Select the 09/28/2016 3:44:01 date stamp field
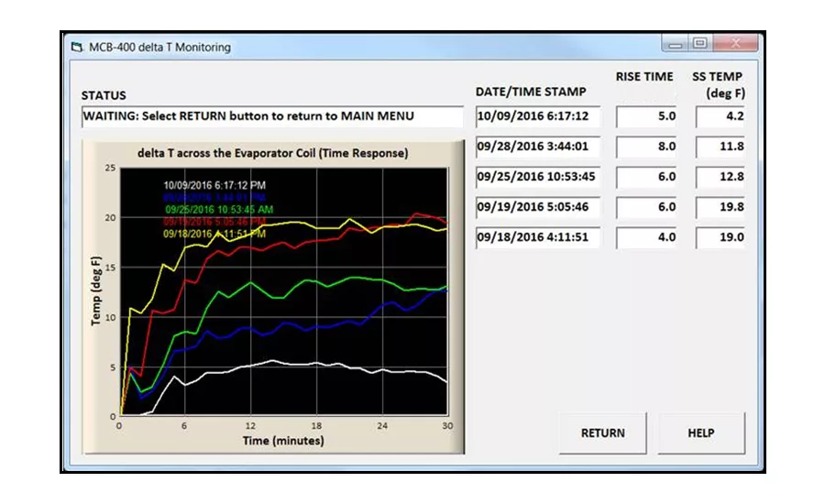This screenshot has width=825, height=504. (x=538, y=147)
